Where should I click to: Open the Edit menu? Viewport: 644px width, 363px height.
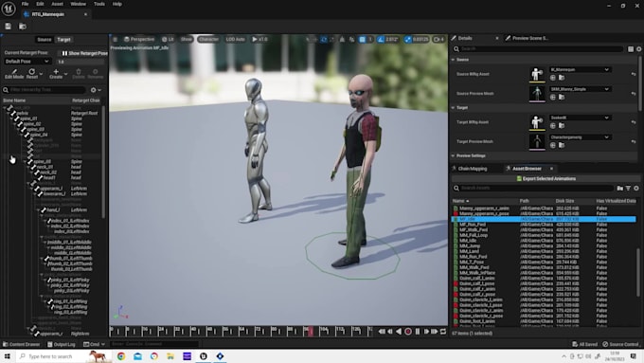(x=40, y=4)
